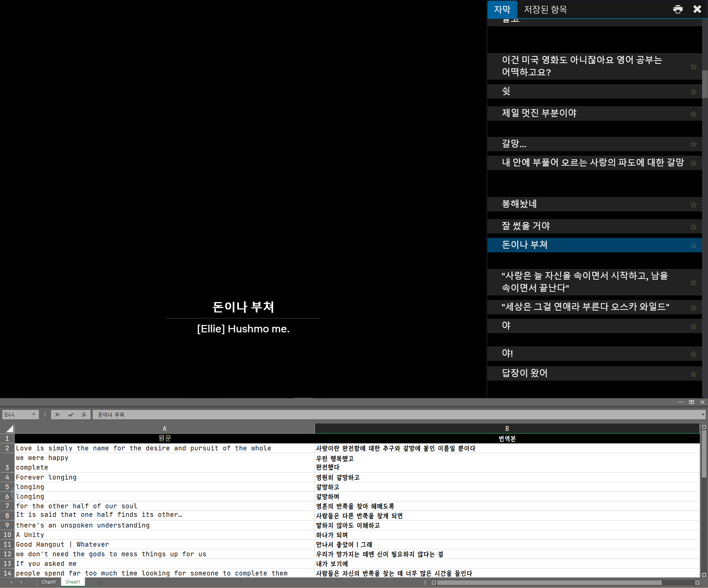708x588 pixels.
Task: Open the Name Box dropdown arrow
Action: pos(34,415)
